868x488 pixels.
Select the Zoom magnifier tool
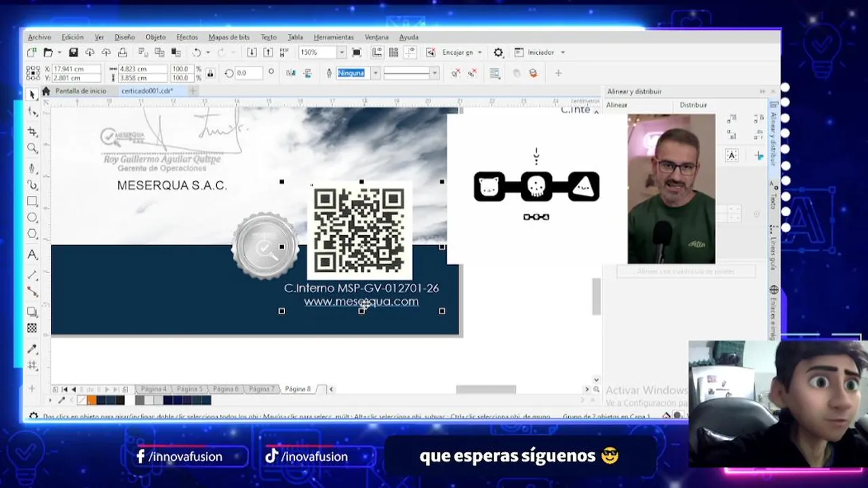coord(32,148)
